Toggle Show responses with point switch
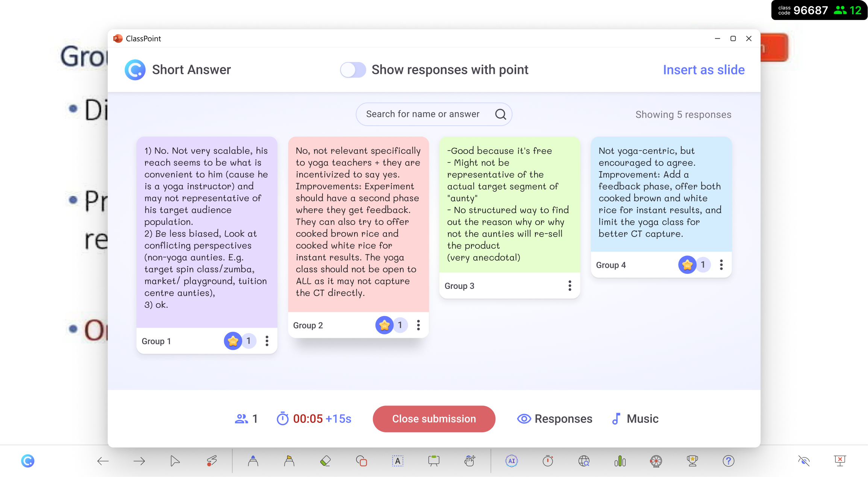 tap(353, 70)
